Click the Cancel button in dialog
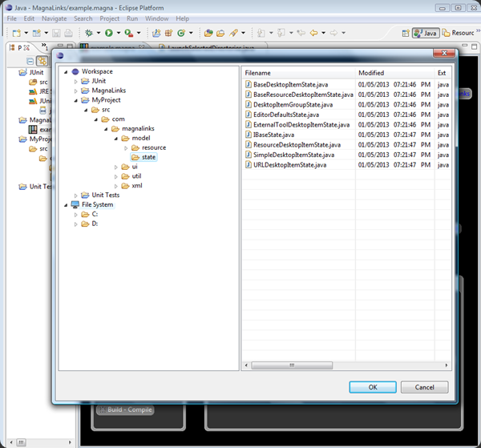Viewport: 481px width, 448px height. click(x=425, y=387)
